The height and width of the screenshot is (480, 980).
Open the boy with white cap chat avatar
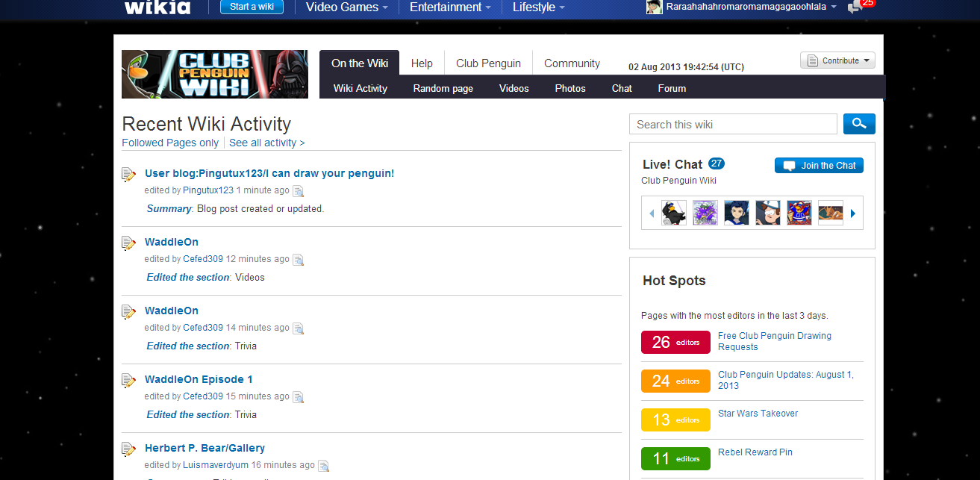pyautogui.click(x=768, y=213)
